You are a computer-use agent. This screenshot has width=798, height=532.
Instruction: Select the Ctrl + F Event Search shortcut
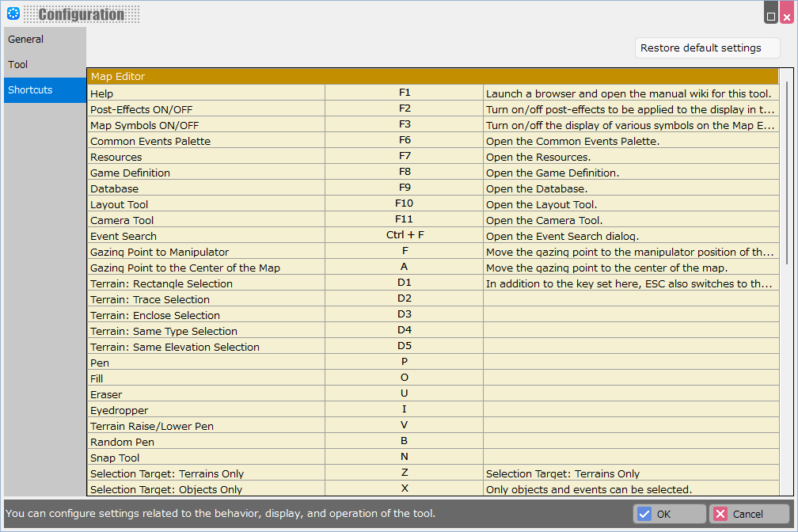tap(404, 236)
